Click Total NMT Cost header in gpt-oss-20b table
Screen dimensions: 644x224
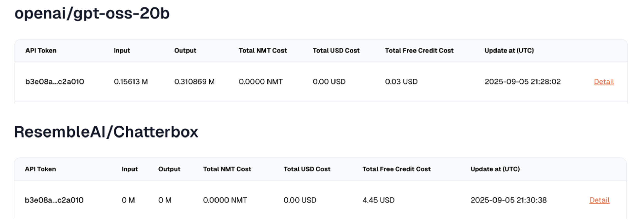click(263, 51)
